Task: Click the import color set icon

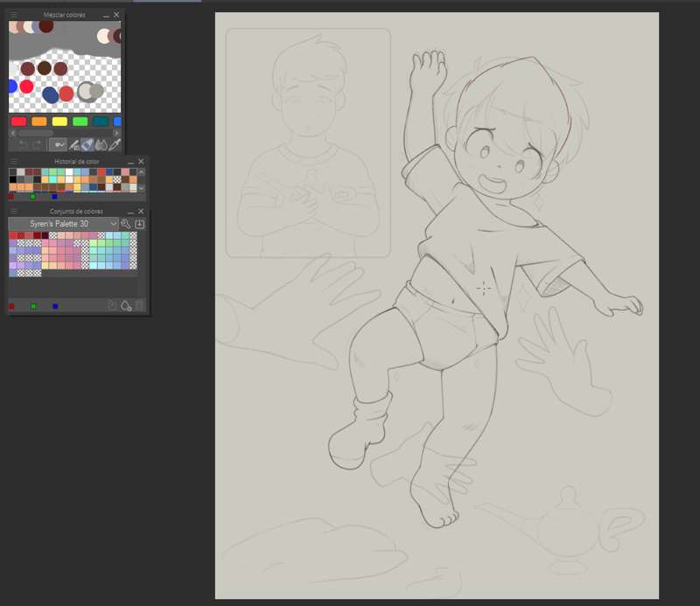Action: coord(139,224)
